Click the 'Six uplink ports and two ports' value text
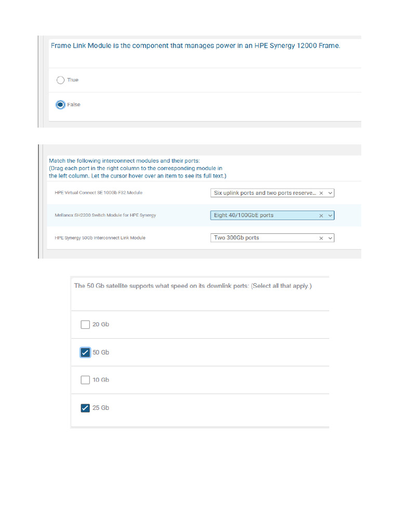This screenshot has height=532, width=399. [264, 193]
